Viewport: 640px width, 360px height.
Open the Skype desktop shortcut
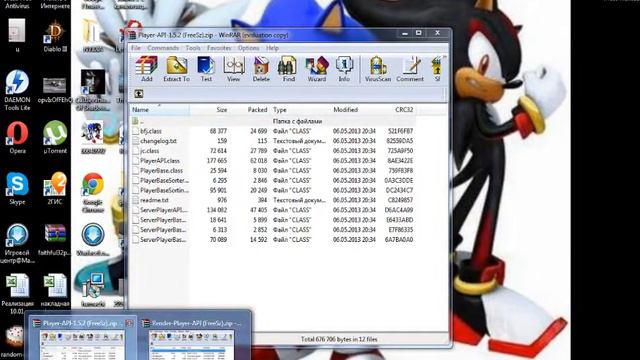[17, 188]
